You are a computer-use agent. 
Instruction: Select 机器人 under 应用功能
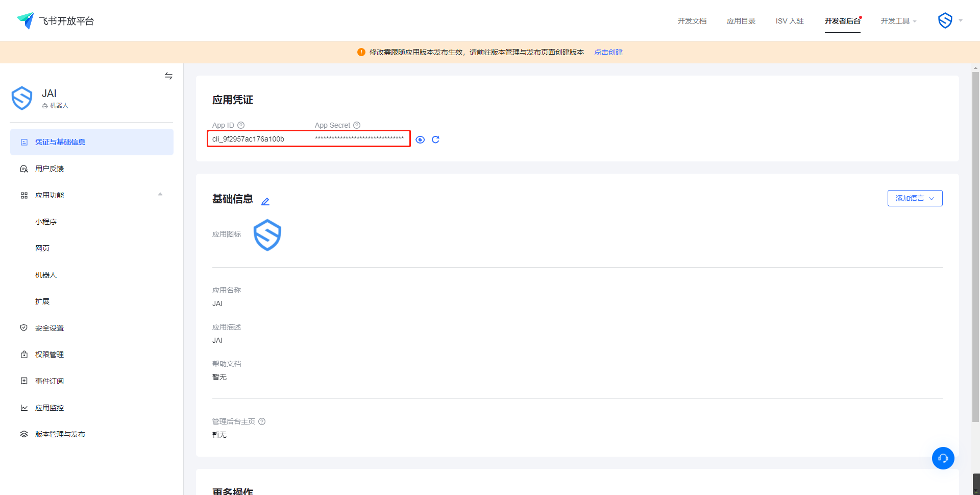pyautogui.click(x=46, y=275)
